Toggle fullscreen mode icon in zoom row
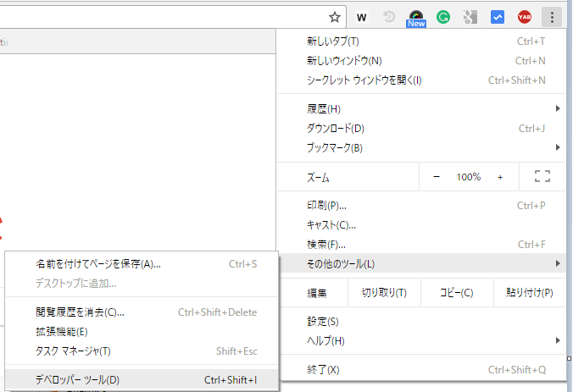Viewport: 573px width, 392px height. click(543, 177)
